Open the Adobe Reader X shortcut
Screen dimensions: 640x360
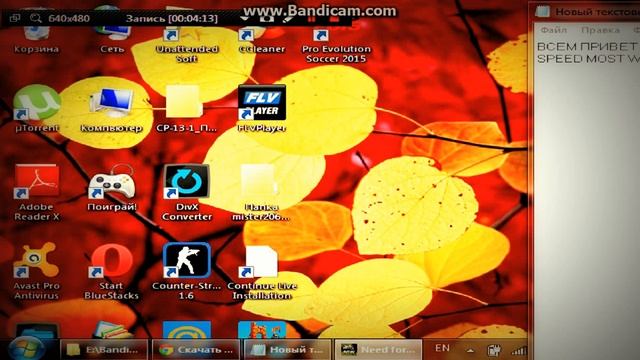[x=37, y=193]
